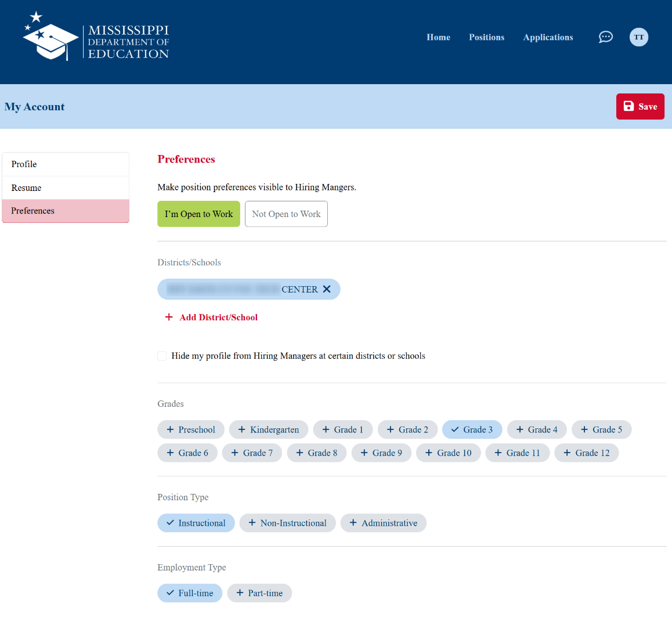Screen dimensions: 672x632
Task: Add the Administrative position type
Action: tap(383, 523)
